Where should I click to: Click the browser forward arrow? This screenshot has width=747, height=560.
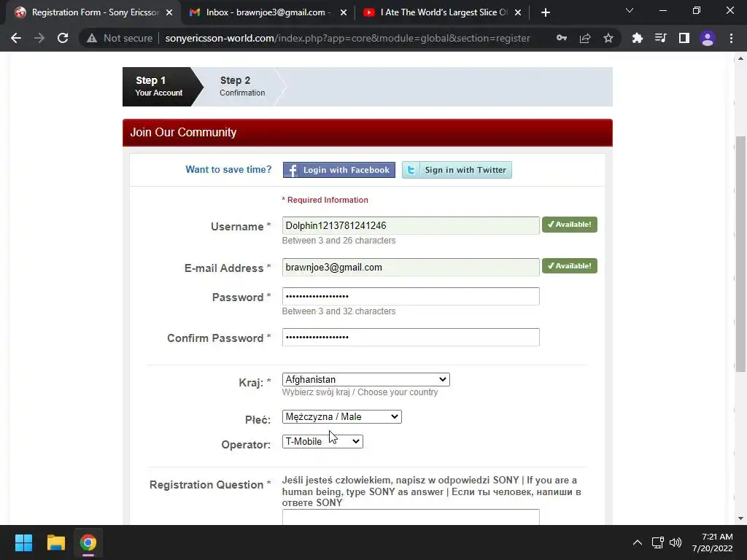(39, 38)
